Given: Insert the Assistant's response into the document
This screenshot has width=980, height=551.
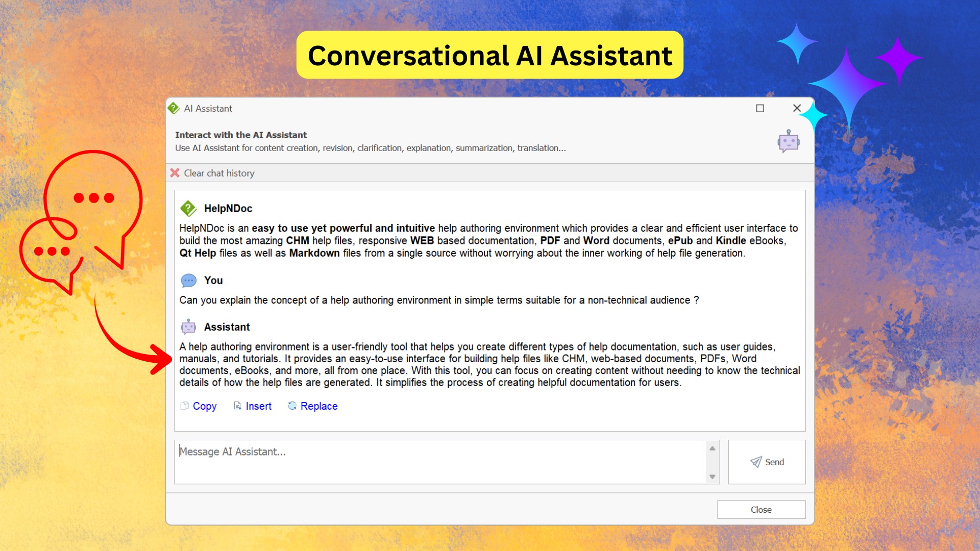Looking at the screenshot, I should [x=258, y=406].
